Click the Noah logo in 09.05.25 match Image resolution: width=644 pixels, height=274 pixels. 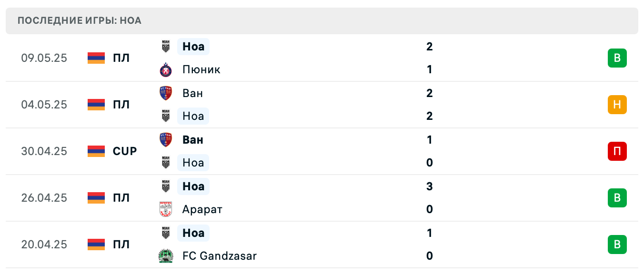165,47
